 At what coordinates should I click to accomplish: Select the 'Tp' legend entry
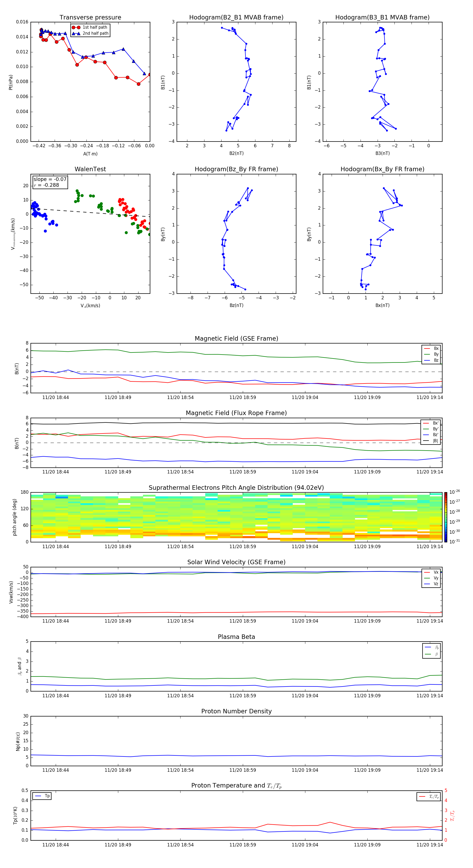click(42, 796)
